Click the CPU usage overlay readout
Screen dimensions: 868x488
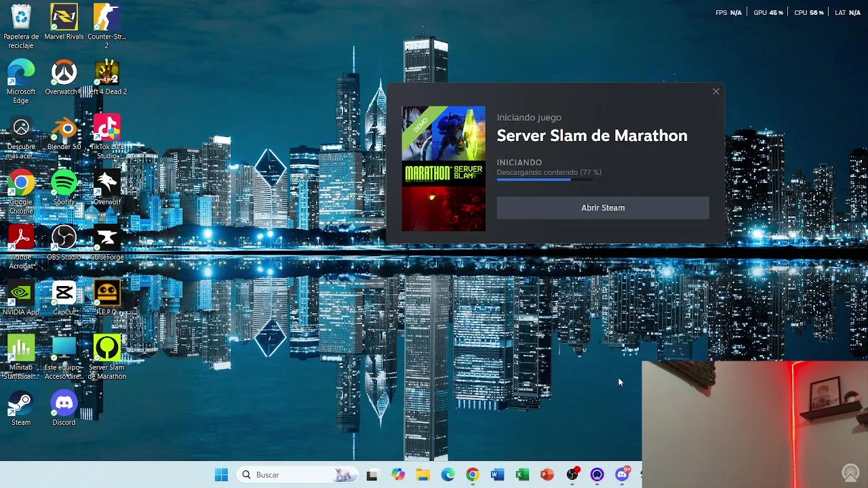point(809,13)
